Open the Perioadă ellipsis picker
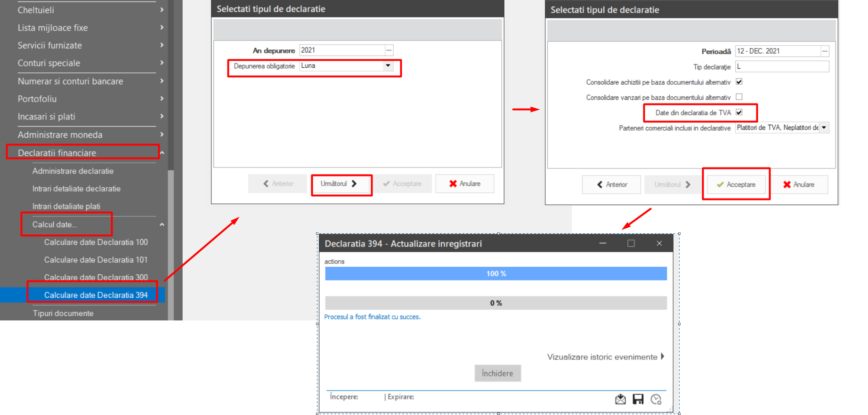Image resolution: width=868 pixels, height=415 pixels. pos(825,51)
